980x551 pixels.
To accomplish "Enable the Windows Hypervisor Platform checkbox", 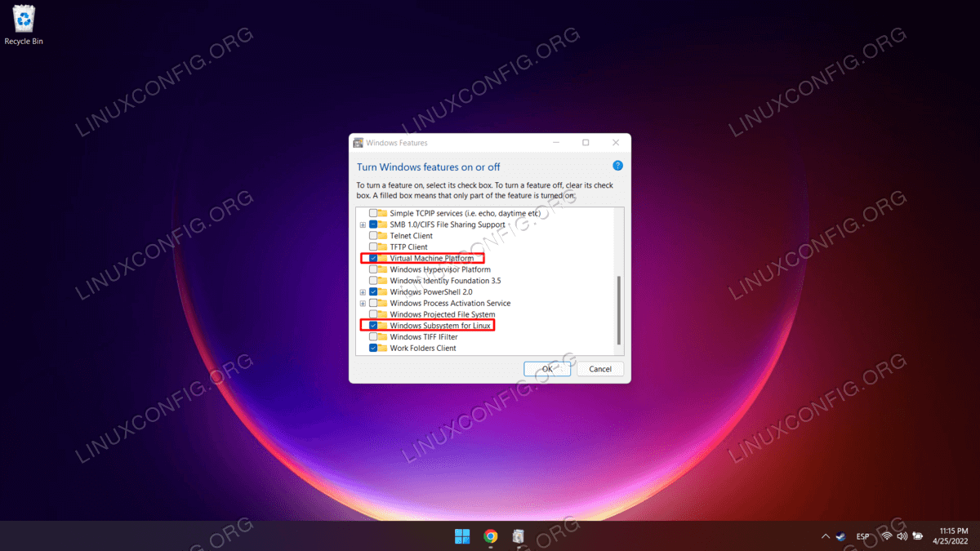I will pyautogui.click(x=373, y=269).
